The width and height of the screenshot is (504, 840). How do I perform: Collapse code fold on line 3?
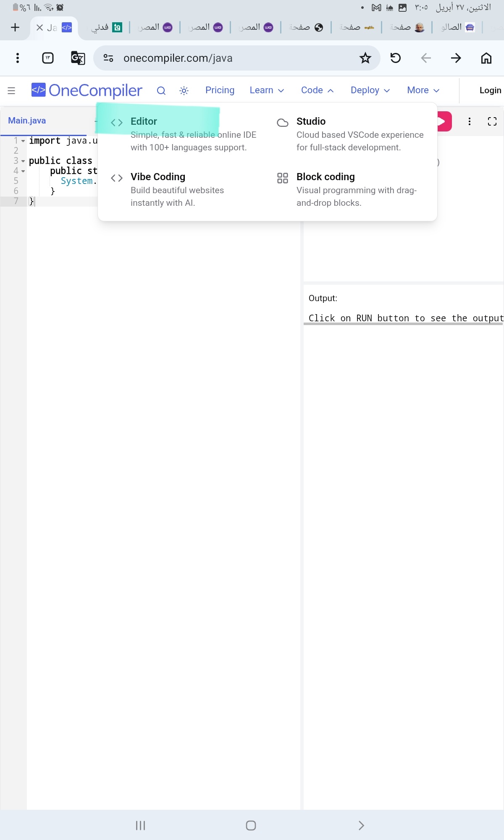coord(23,161)
